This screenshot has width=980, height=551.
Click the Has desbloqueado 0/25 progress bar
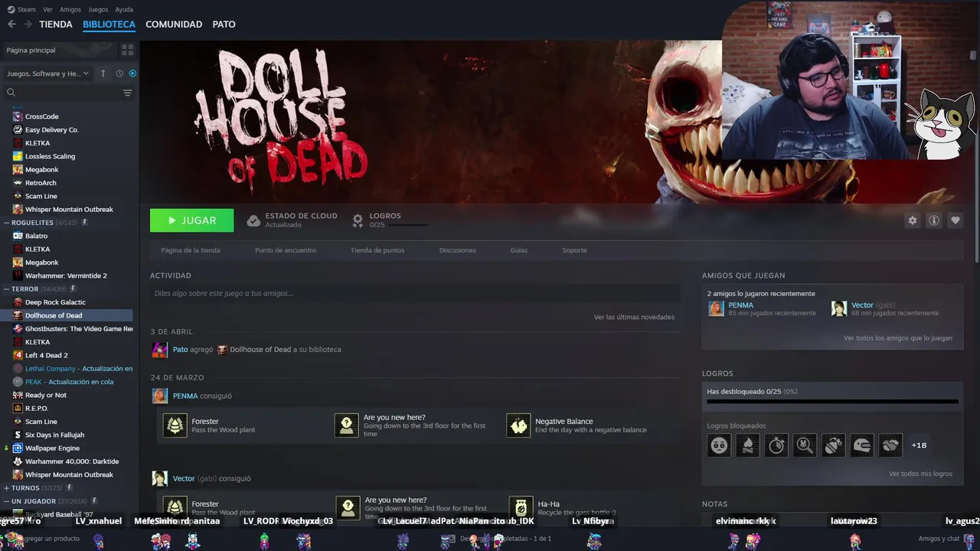point(832,401)
